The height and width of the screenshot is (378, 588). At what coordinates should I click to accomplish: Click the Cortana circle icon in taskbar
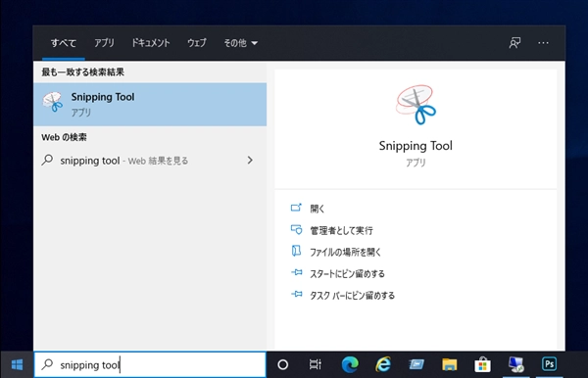click(x=283, y=364)
